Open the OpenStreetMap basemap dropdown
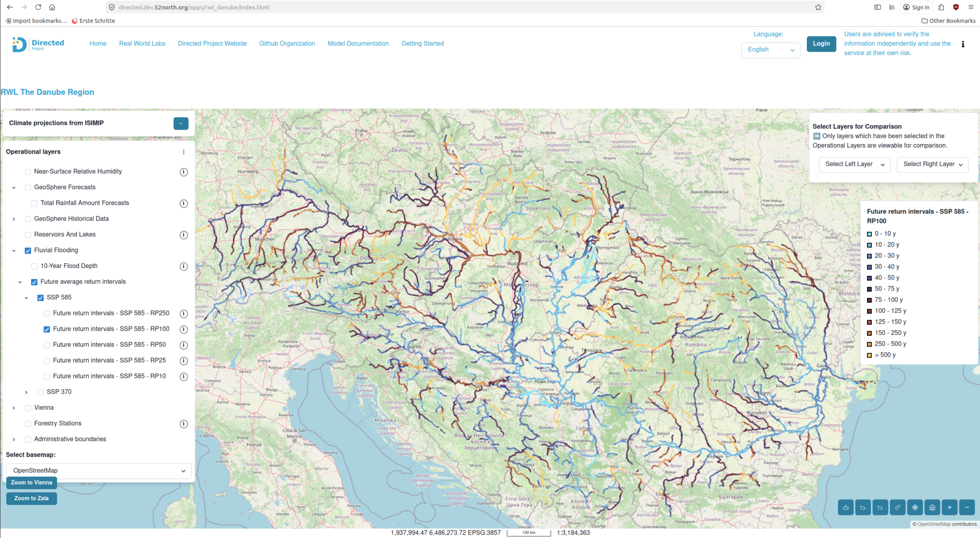This screenshot has height=538, width=980. pyautogui.click(x=99, y=471)
